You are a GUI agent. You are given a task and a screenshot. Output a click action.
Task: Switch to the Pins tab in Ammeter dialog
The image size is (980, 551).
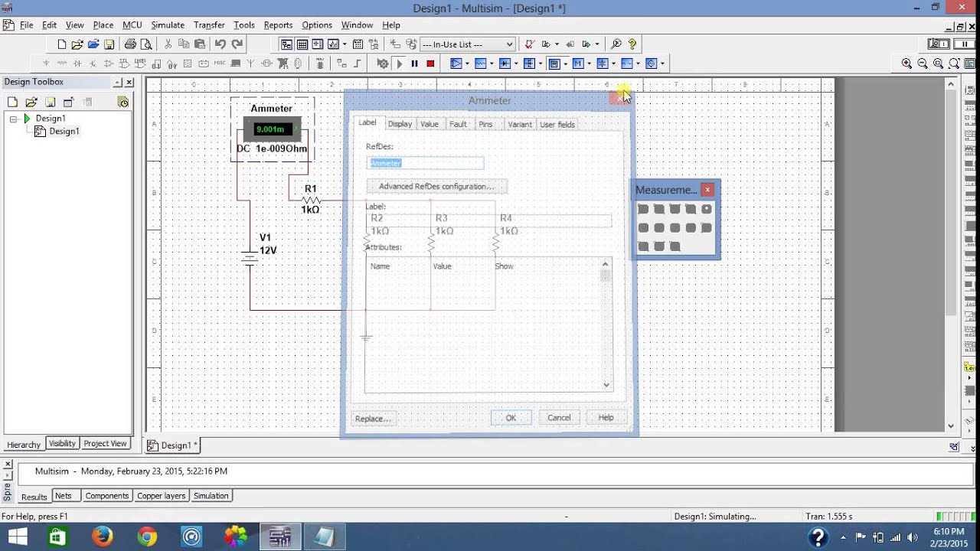coord(485,124)
